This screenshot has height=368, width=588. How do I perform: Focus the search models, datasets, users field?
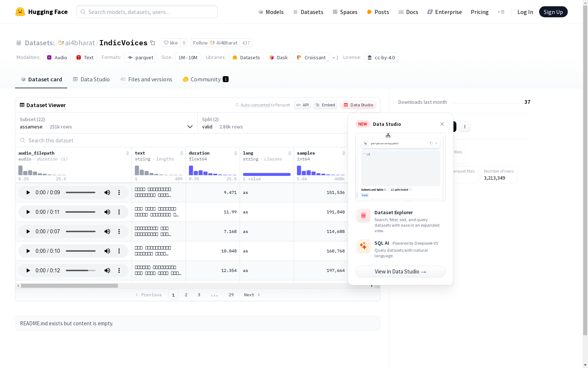click(147, 12)
